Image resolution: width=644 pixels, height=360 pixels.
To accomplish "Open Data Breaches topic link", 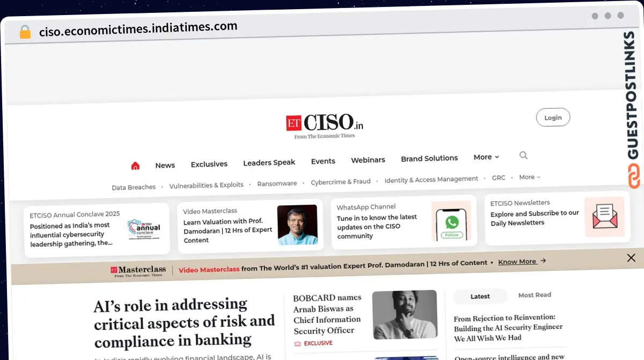I will point(134,187).
